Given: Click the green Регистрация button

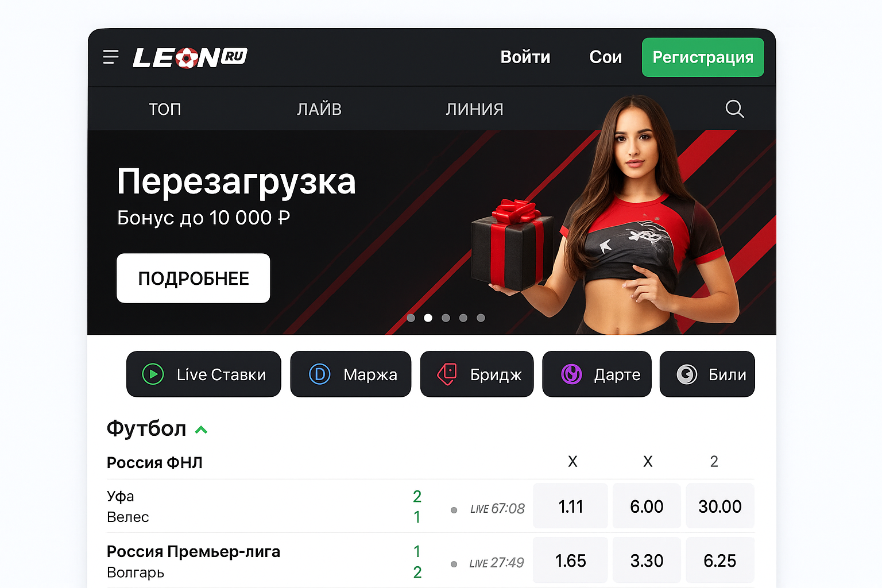Looking at the screenshot, I should [x=703, y=57].
